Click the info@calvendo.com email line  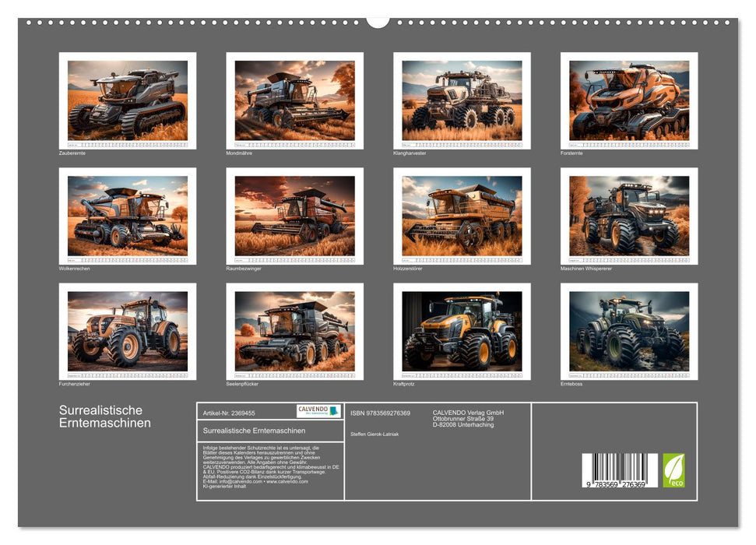tap(255, 481)
